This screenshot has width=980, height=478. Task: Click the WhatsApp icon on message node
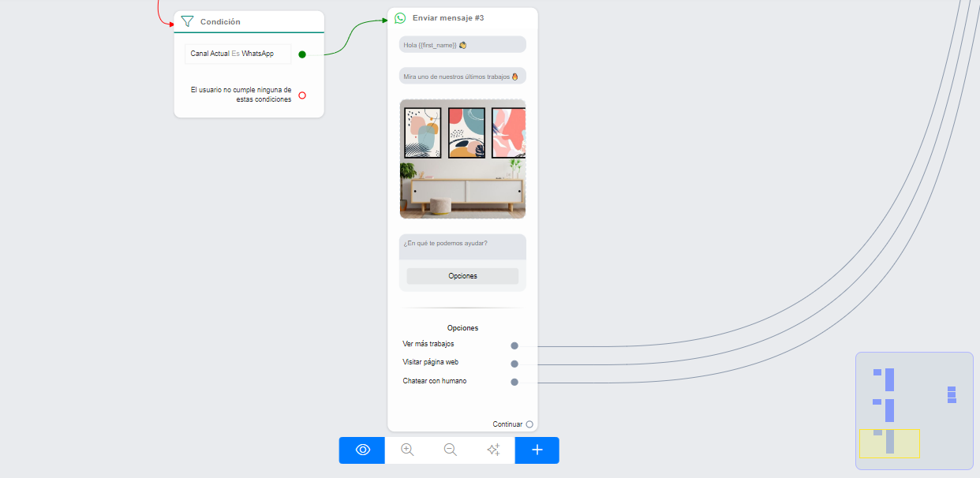(x=400, y=17)
